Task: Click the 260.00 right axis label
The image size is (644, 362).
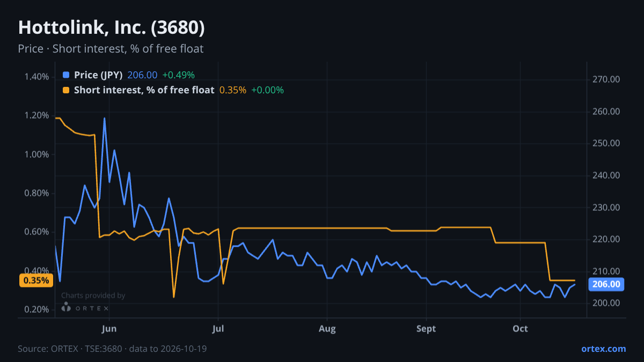Action: [606, 112]
